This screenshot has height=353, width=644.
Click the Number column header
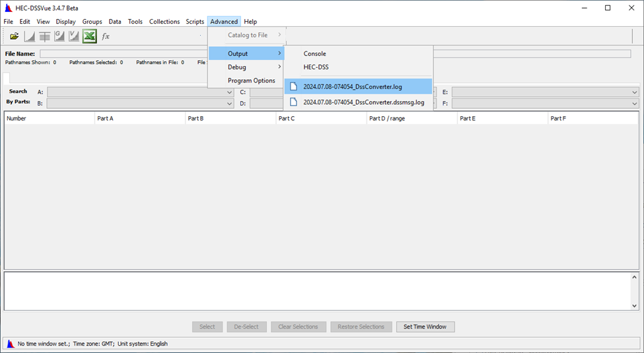point(50,118)
